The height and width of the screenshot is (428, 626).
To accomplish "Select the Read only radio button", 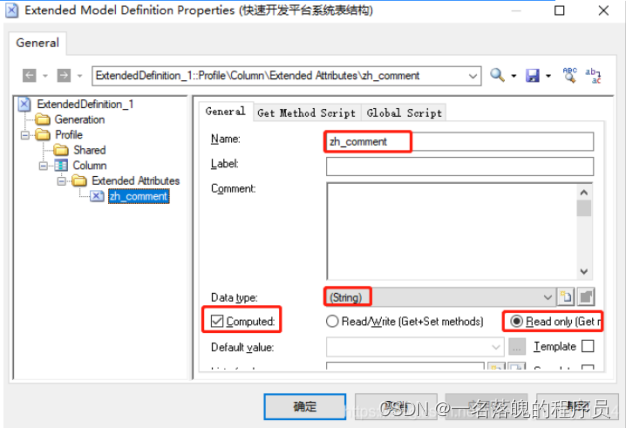I will click(x=516, y=321).
